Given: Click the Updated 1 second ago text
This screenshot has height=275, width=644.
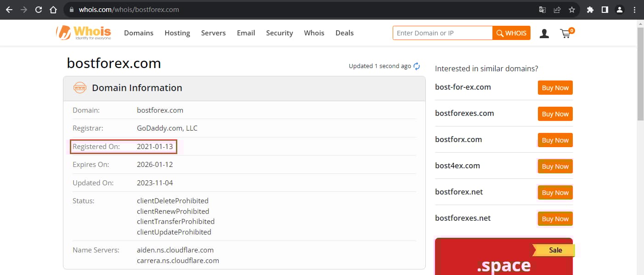Looking at the screenshot, I should coord(380,66).
